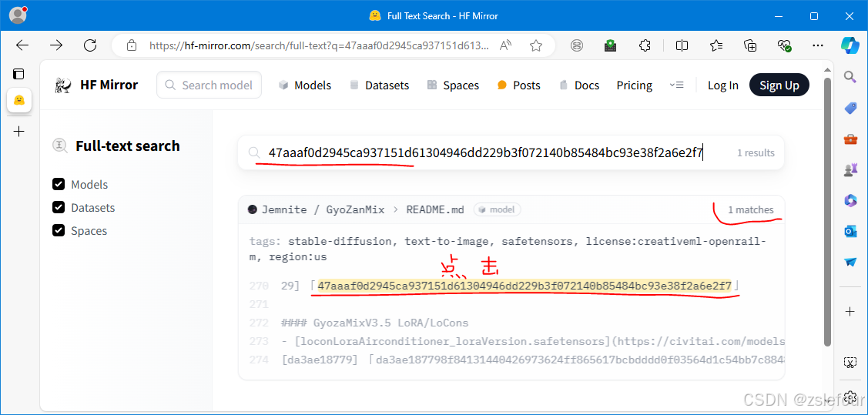Click the lock site-info icon
868x415 pixels.
click(131, 45)
